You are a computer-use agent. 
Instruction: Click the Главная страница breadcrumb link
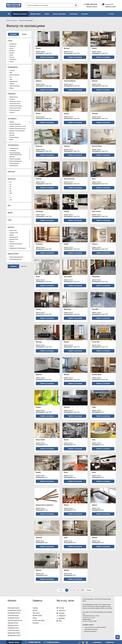tap(11, 20)
